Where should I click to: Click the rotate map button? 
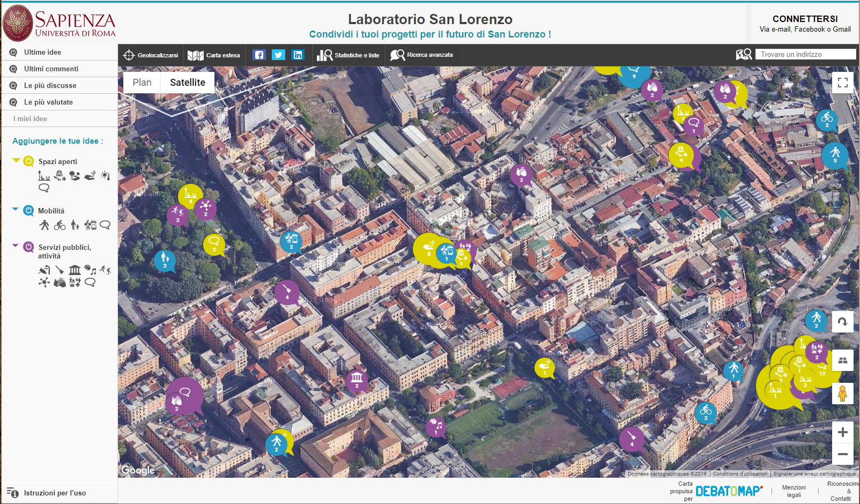(x=842, y=322)
